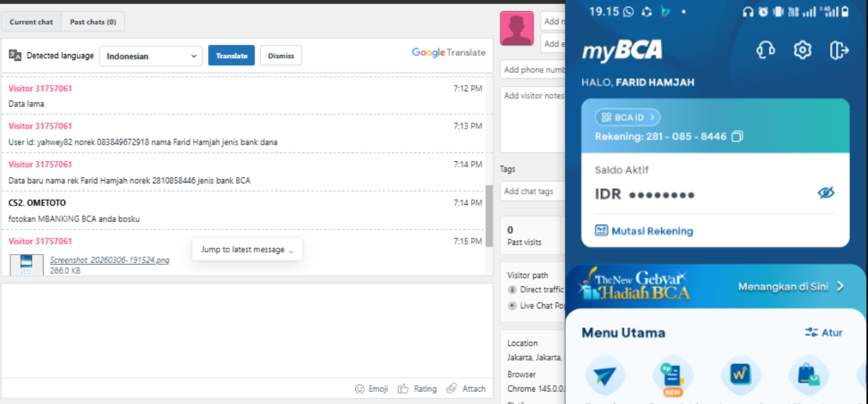Click the Chrome browser version text
The width and height of the screenshot is (868, 404).
pos(536,389)
